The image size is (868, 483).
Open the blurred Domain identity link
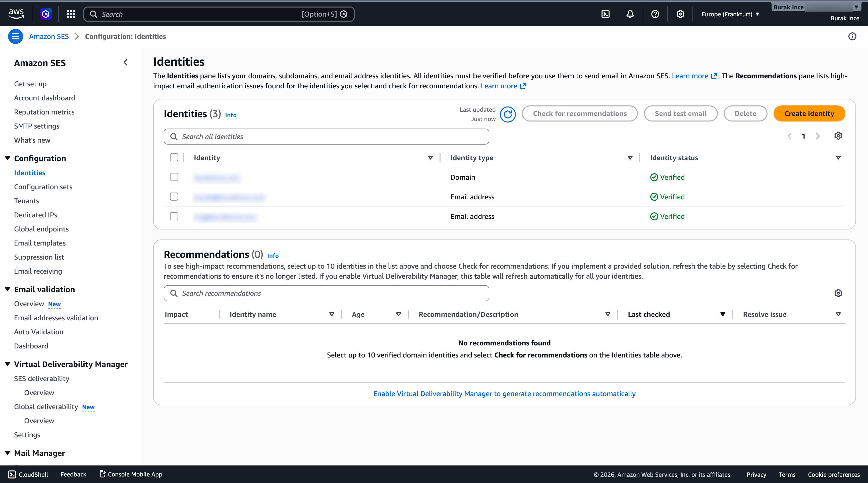click(x=217, y=177)
